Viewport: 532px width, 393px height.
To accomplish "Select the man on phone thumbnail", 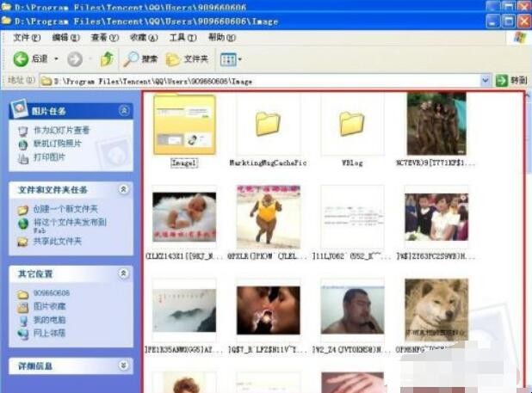I will 353,310.
